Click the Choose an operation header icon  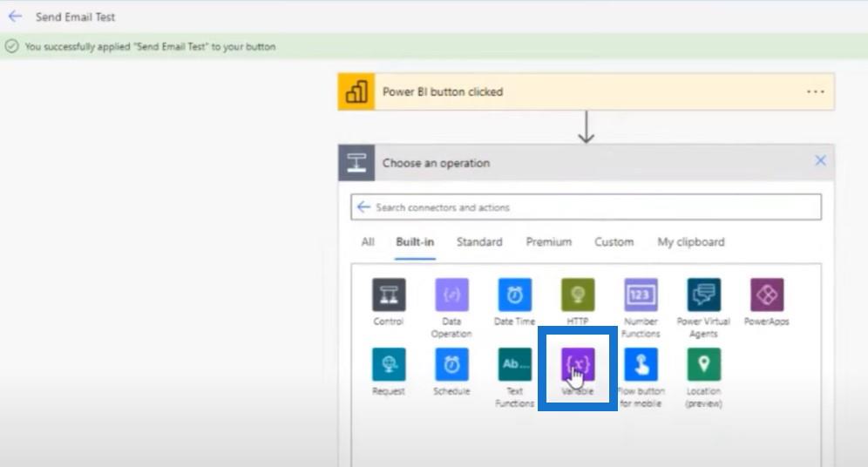(356, 163)
